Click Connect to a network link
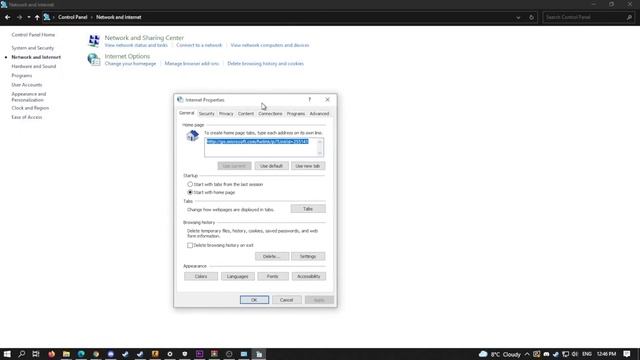Image resolution: width=640 pixels, height=360 pixels. pos(199,45)
